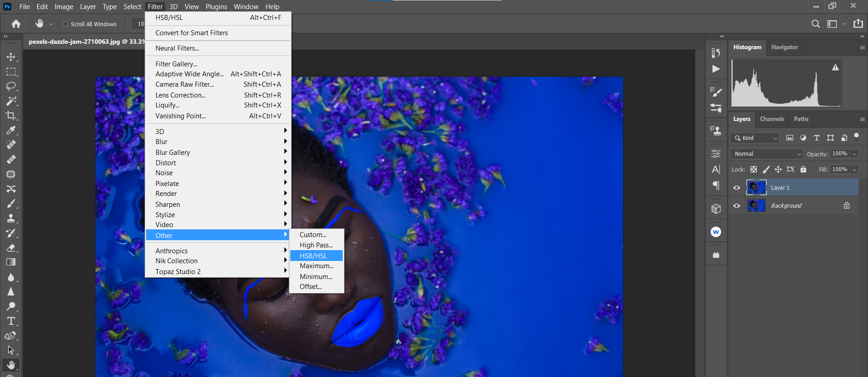
Task: Toggle Background layer visibility
Action: pos(737,206)
